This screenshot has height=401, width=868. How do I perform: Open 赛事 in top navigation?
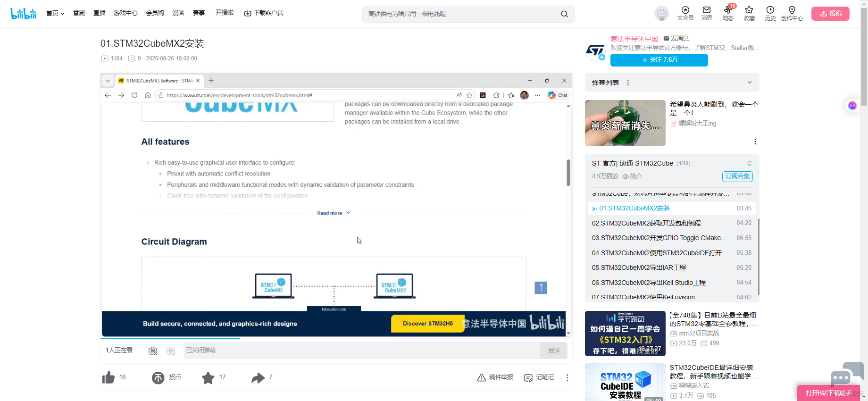199,13
